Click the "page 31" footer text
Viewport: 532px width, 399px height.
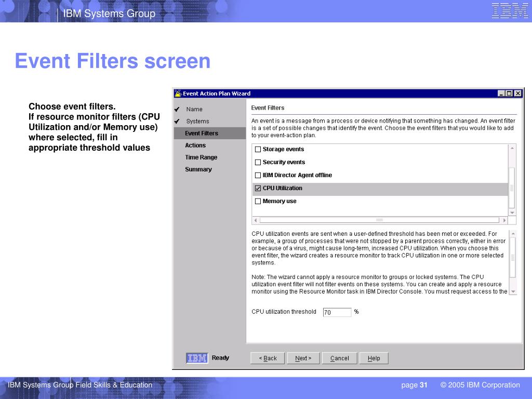pos(414,385)
